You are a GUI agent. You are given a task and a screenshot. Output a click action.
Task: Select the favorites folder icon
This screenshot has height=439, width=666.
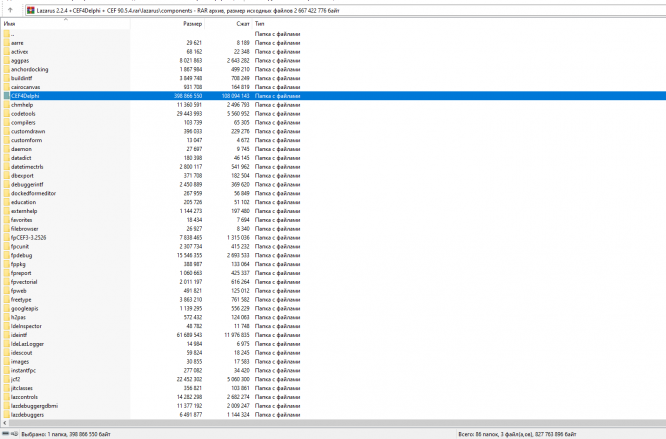coord(6,220)
